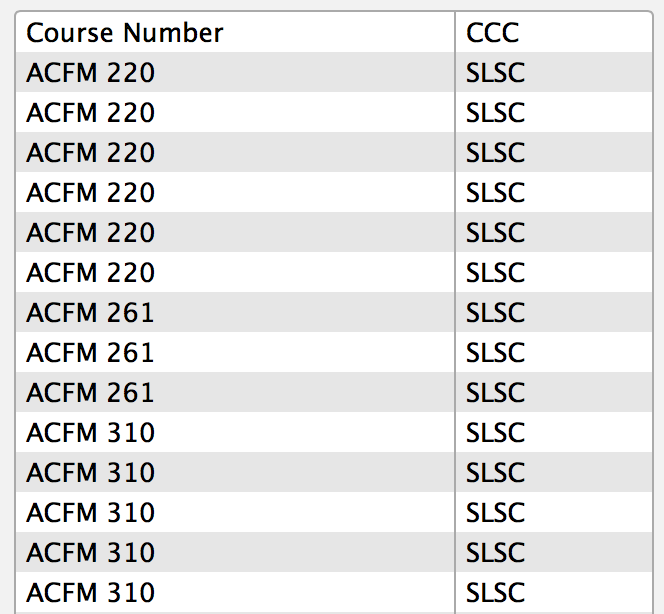Select the last ACFM 220 row
Viewport: 664px width, 614px height.
click(334, 272)
